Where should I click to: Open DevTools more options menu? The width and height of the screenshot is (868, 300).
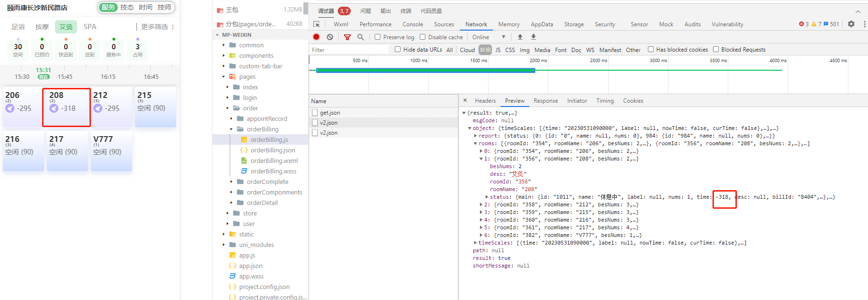click(864, 24)
